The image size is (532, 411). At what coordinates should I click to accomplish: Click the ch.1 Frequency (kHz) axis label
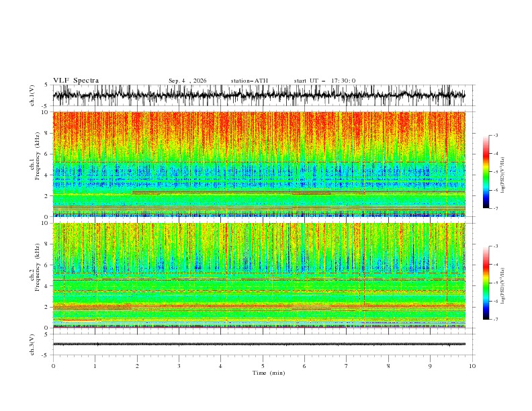(34, 164)
